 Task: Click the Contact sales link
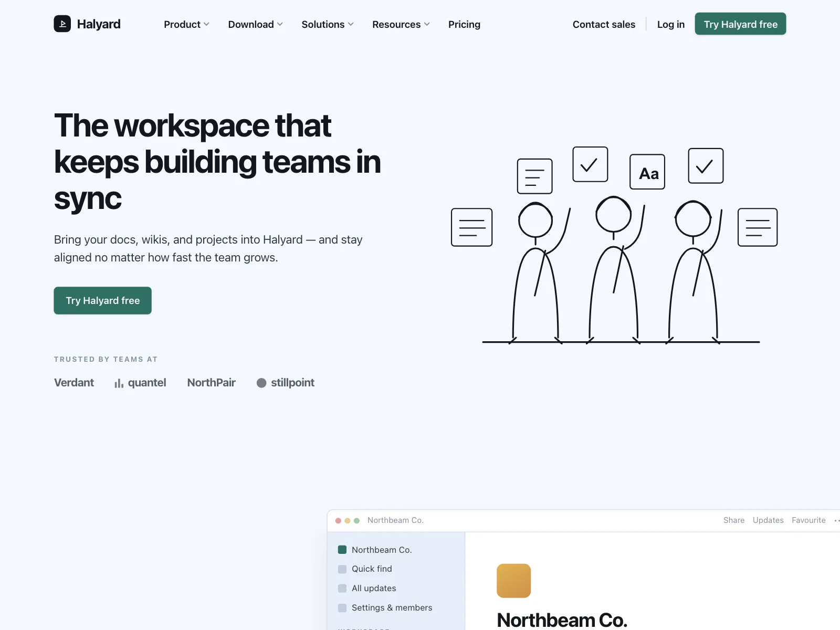point(604,24)
